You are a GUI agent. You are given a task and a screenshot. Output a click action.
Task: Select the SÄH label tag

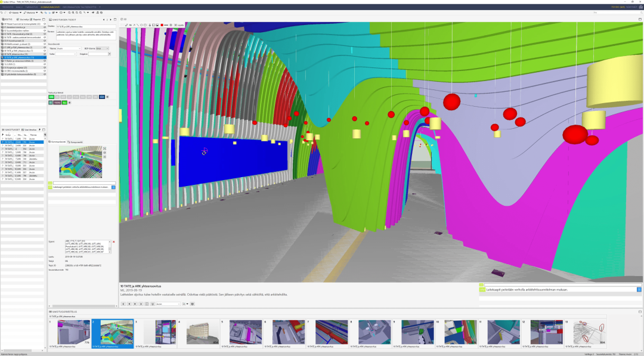click(x=102, y=97)
